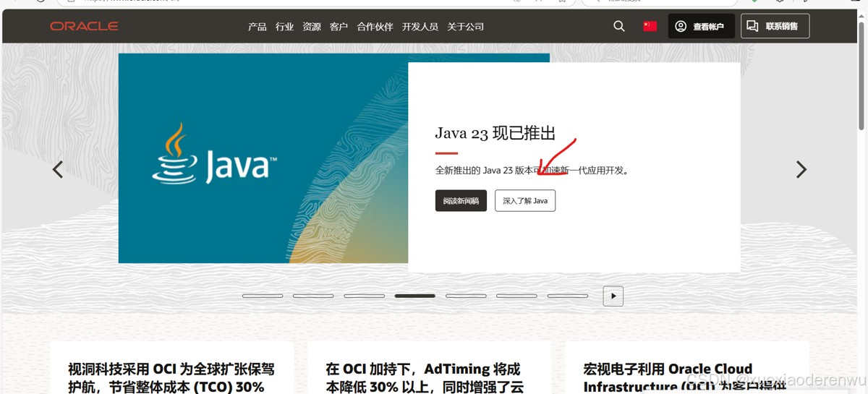Open the search magnifier icon

[x=619, y=26]
